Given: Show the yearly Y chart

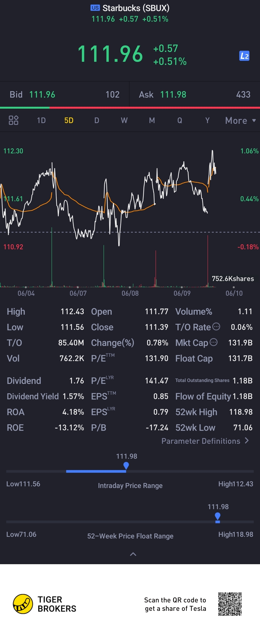Looking at the screenshot, I should [x=207, y=120].
